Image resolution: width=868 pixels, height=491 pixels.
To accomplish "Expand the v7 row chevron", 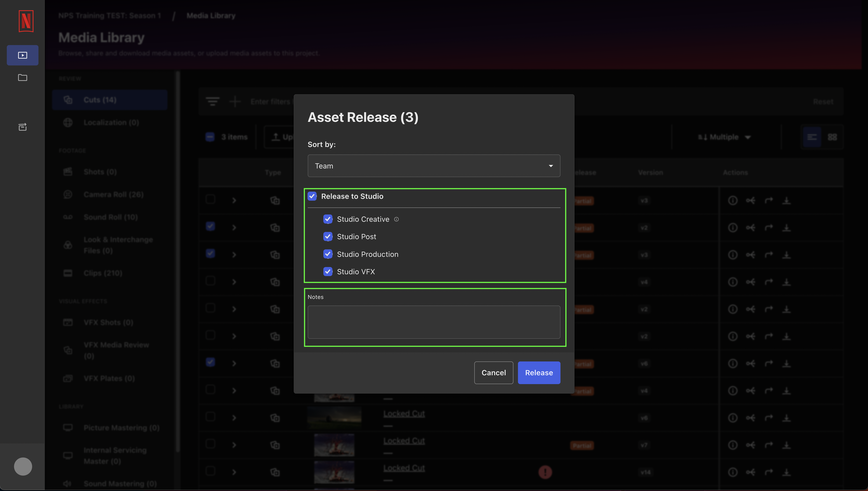I will 234,445.
